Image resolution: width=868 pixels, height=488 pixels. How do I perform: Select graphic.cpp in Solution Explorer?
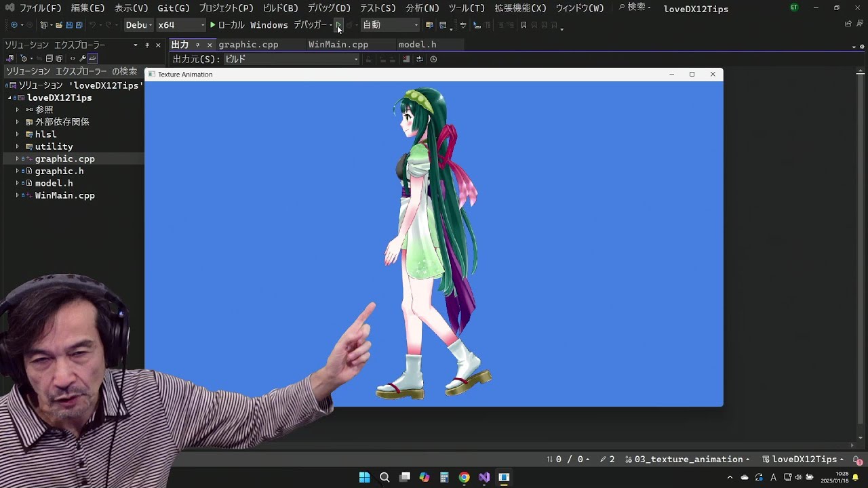(64, 159)
